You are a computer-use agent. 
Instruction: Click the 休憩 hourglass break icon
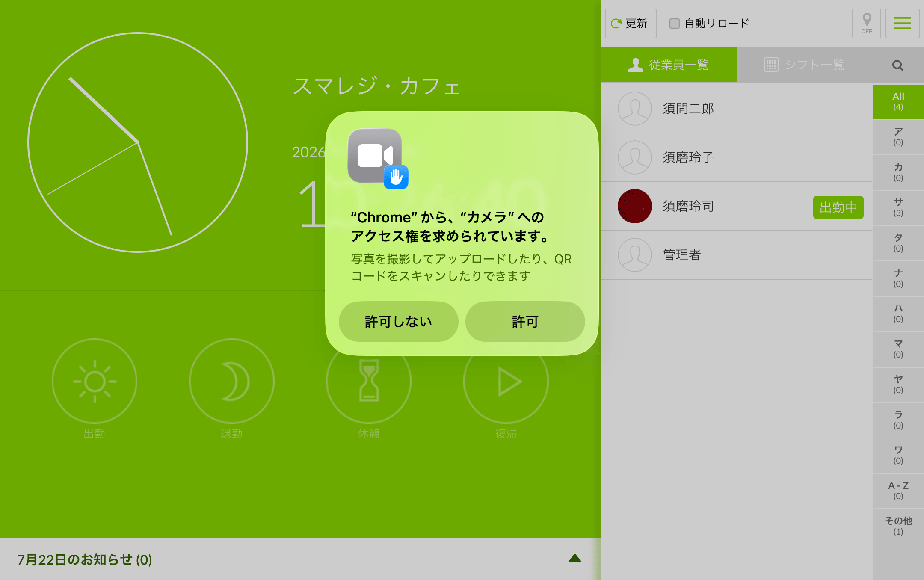(x=369, y=382)
